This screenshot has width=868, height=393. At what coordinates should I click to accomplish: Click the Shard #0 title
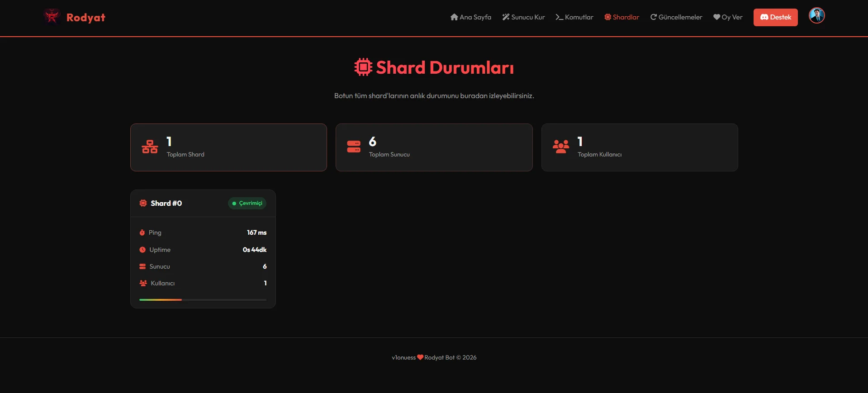pyautogui.click(x=166, y=203)
